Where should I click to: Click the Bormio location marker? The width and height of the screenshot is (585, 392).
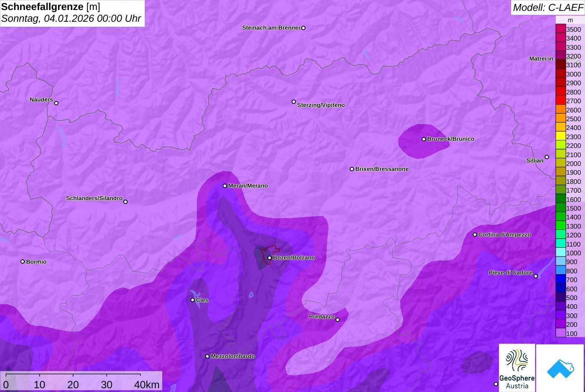pyautogui.click(x=23, y=262)
